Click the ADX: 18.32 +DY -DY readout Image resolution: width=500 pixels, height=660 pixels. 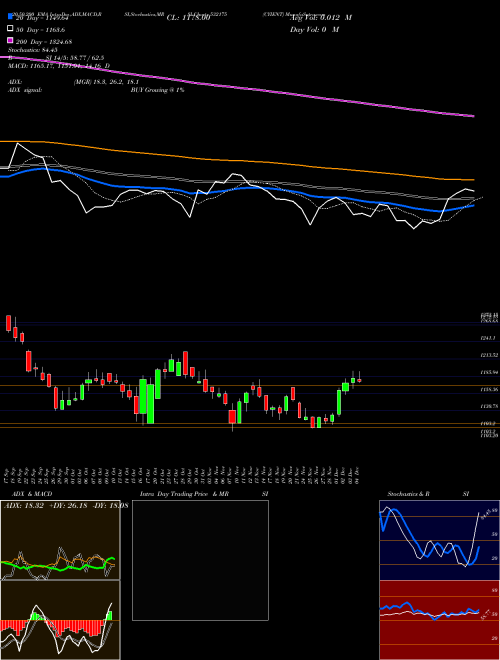66,506
